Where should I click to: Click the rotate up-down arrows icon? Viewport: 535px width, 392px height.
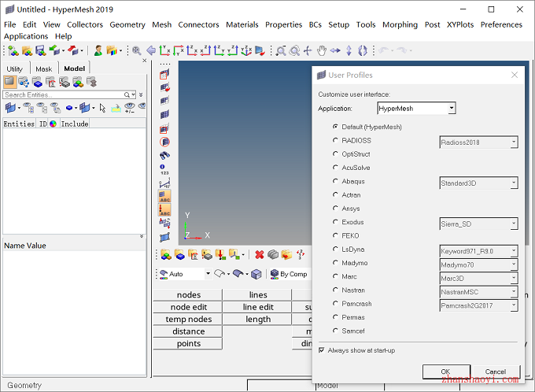(349, 51)
